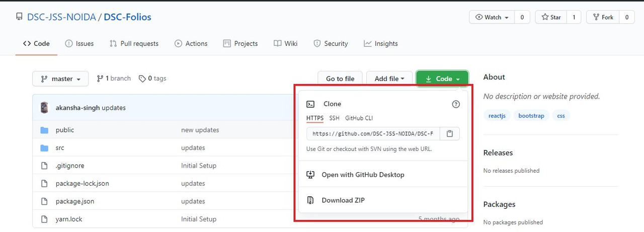Star the repository
The image size is (644, 232).
(x=551, y=17)
